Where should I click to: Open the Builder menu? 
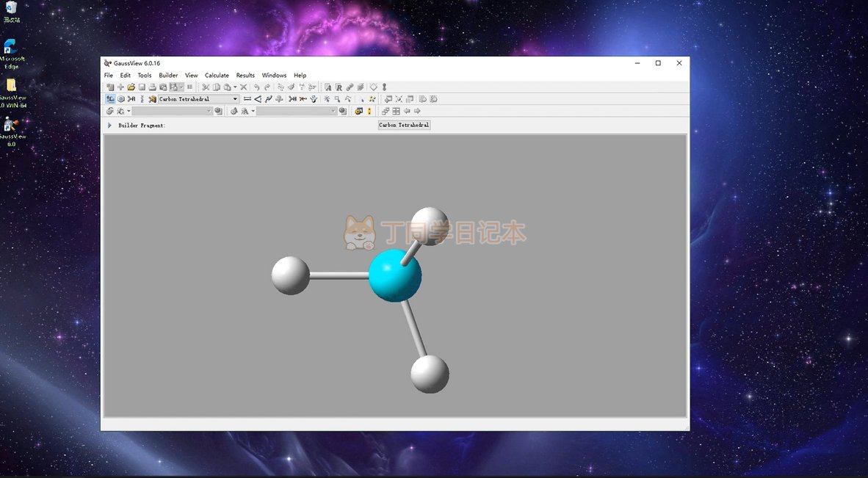point(168,76)
